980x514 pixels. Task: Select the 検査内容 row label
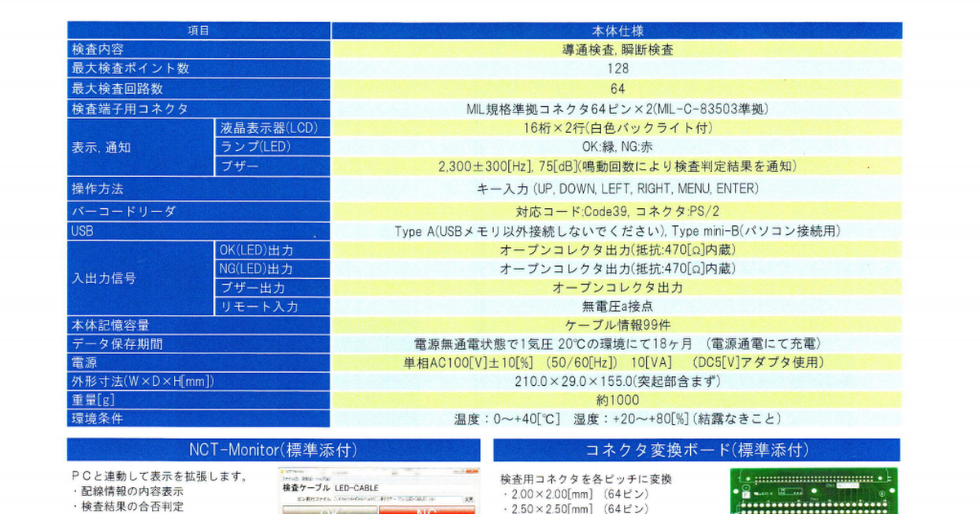click(x=98, y=50)
